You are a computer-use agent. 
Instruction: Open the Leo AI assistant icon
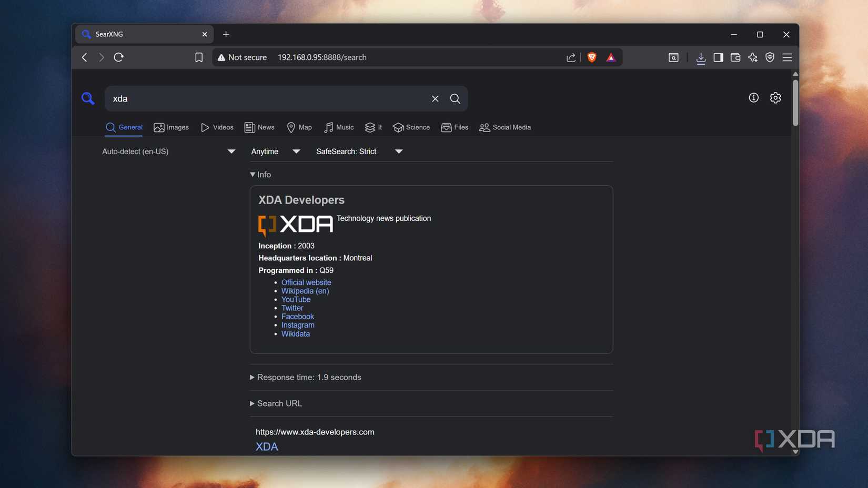coord(752,57)
